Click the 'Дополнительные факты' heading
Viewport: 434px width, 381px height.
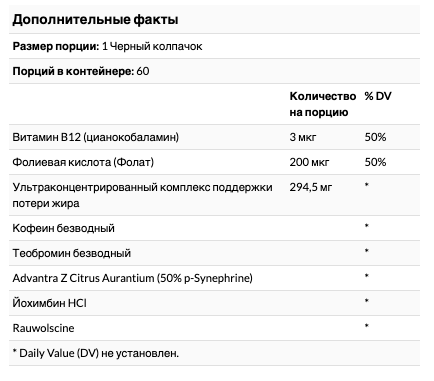click(95, 20)
